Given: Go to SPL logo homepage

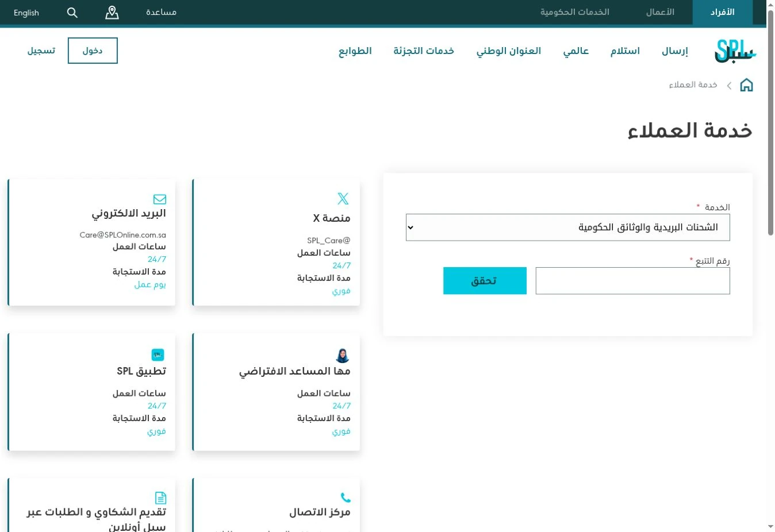Looking at the screenshot, I should tap(735, 51).
